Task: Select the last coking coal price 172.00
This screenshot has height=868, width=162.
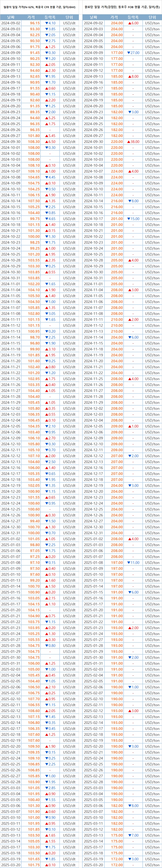Action: coord(117,865)
